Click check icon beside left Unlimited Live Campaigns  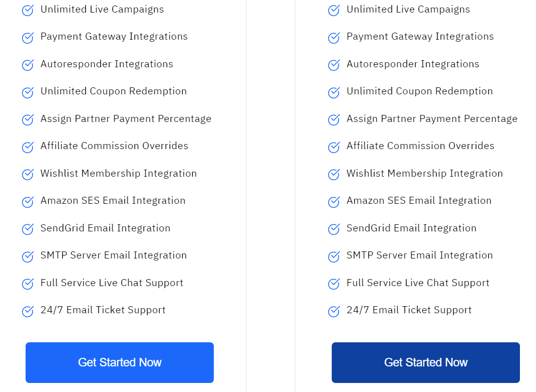(28, 10)
